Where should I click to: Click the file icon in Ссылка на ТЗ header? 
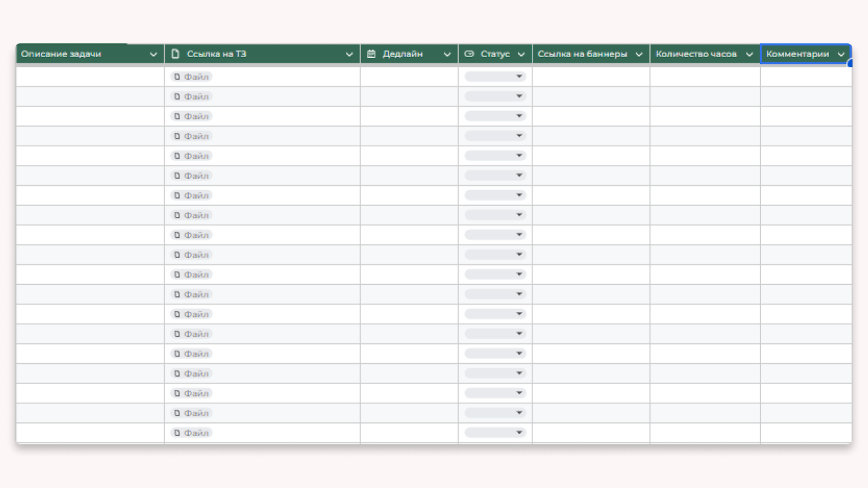[x=175, y=54]
